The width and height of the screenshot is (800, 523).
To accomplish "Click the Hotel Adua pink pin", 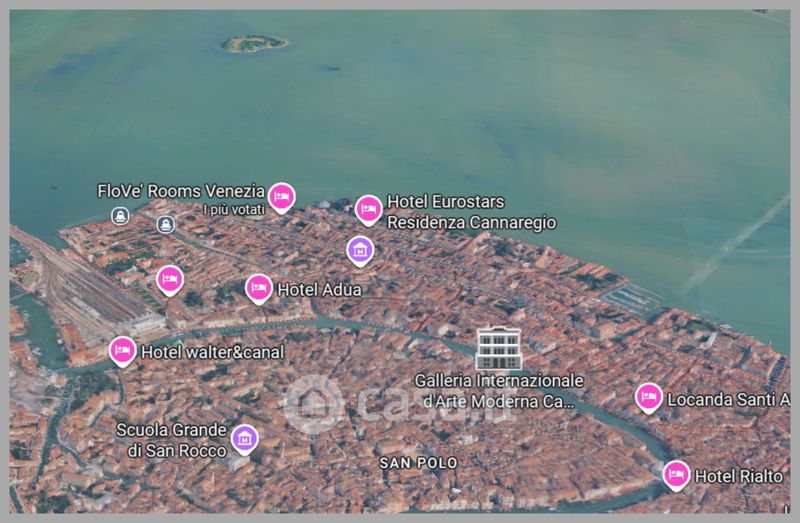I will [258, 288].
